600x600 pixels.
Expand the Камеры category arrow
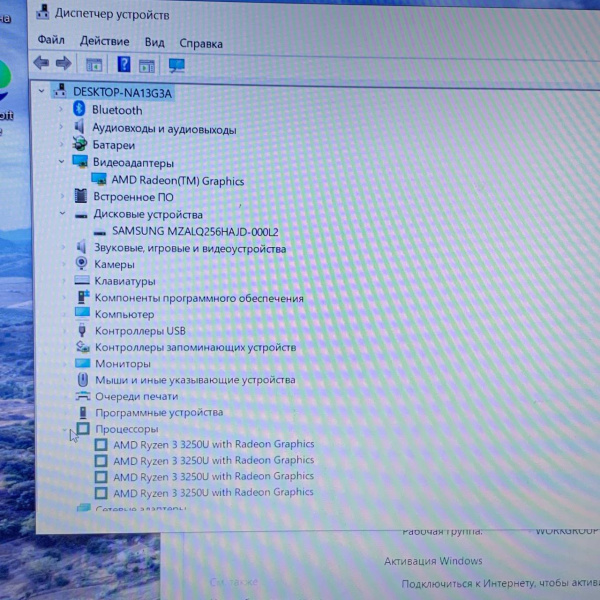pos(64,264)
